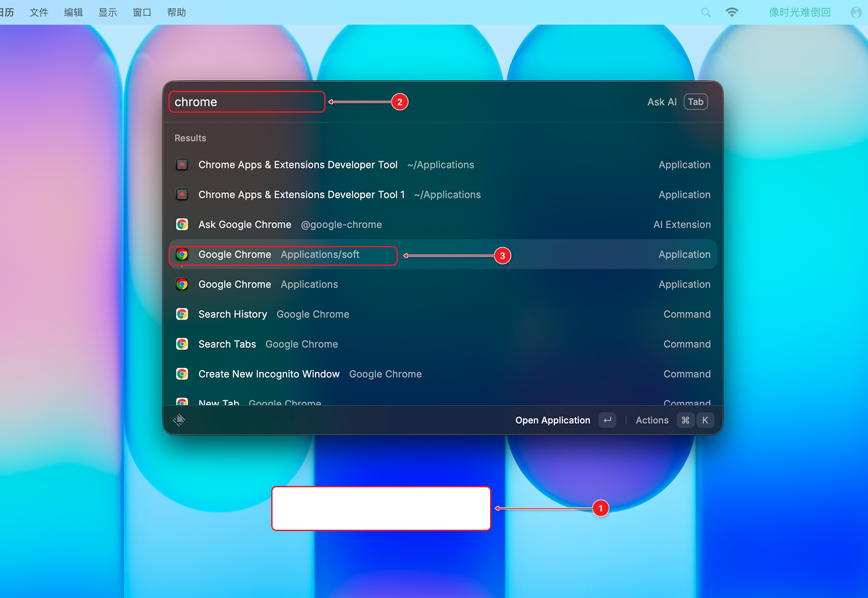Image resolution: width=868 pixels, height=598 pixels.
Task: Click the extension icon at launcher bottom-left
Action: [178, 420]
